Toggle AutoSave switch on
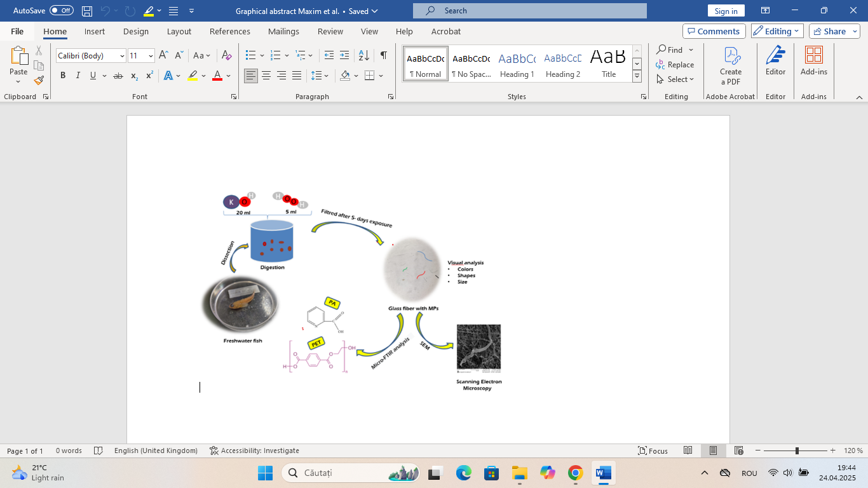This screenshot has height=488, width=868. 62,11
